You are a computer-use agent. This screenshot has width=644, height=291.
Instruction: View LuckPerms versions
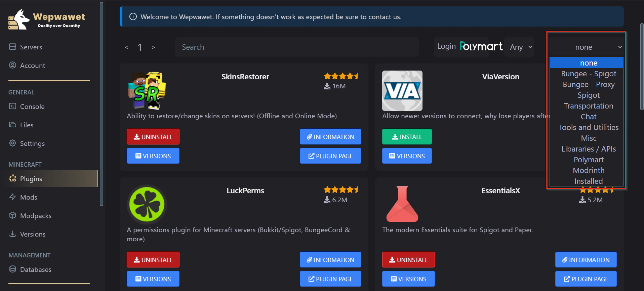click(153, 279)
